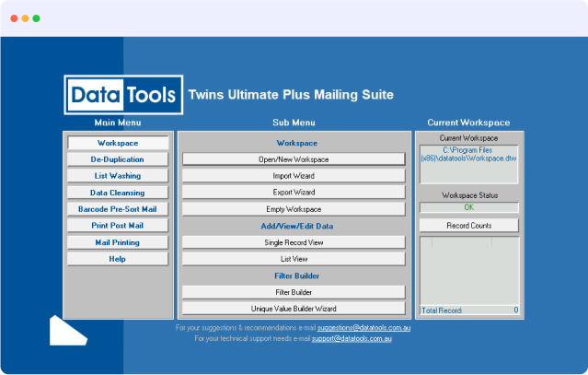
Task: Open the Data Cleansing menu
Action: [118, 193]
